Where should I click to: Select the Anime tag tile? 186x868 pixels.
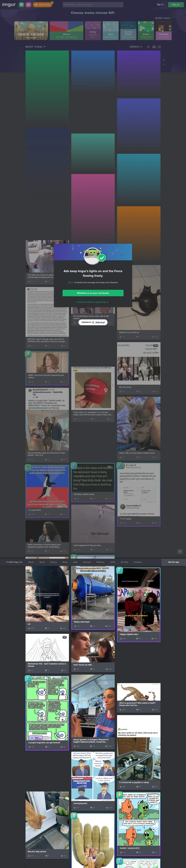[146, 31]
